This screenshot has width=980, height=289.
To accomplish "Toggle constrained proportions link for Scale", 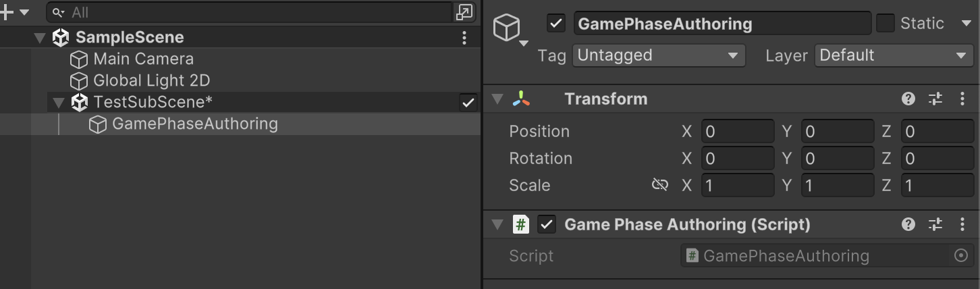I will 659,185.
